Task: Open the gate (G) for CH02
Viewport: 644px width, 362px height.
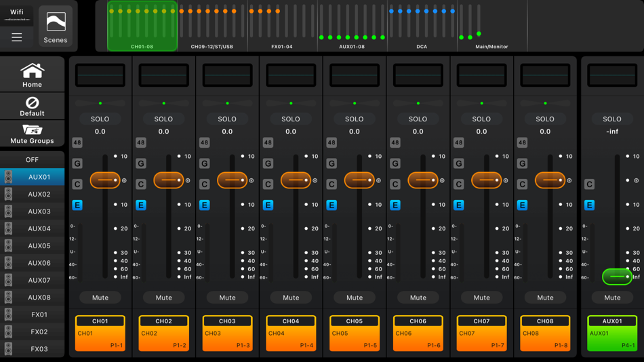Action: (x=141, y=163)
